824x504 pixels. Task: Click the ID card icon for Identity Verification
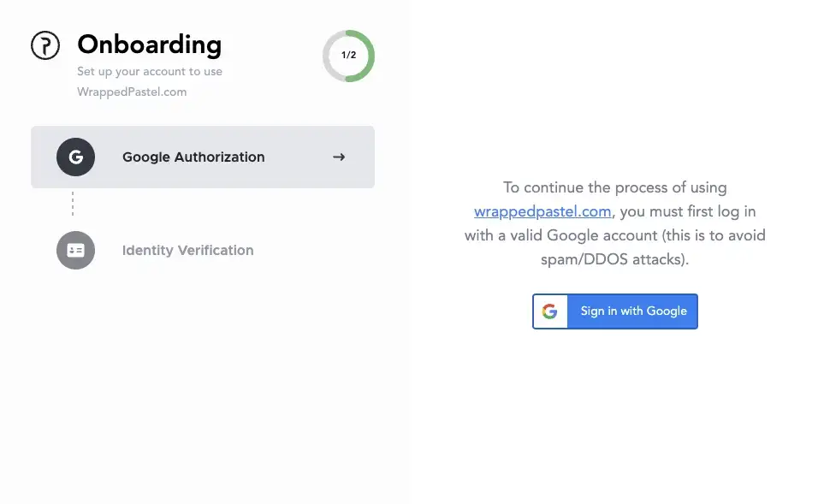75,250
